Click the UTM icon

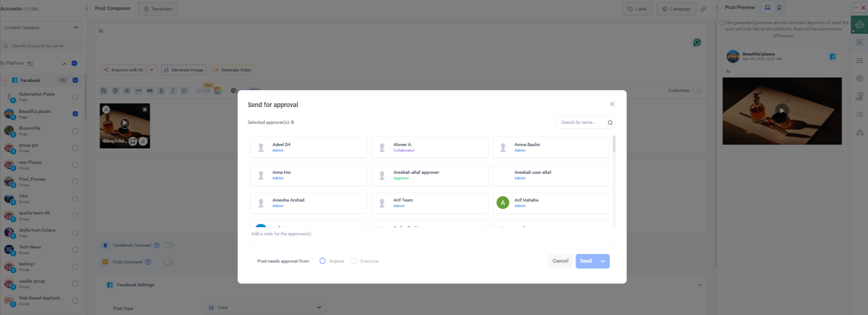[138, 91]
